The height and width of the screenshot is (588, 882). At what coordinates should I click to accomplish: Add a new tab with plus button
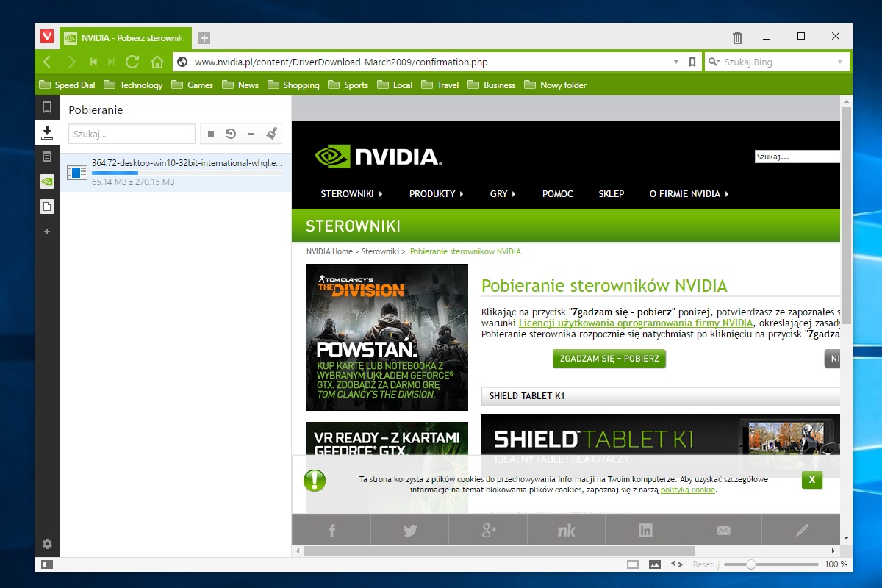tap(204, 37)
